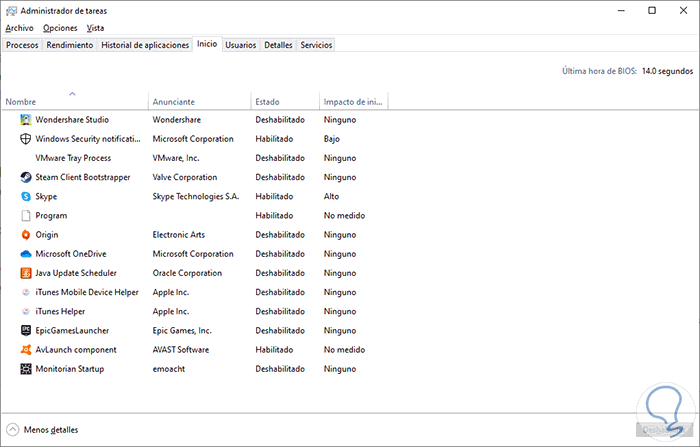The height and width of the screenshot is (447, 700).
Task: Click the Origin startup icon
Action: [26, 235]
